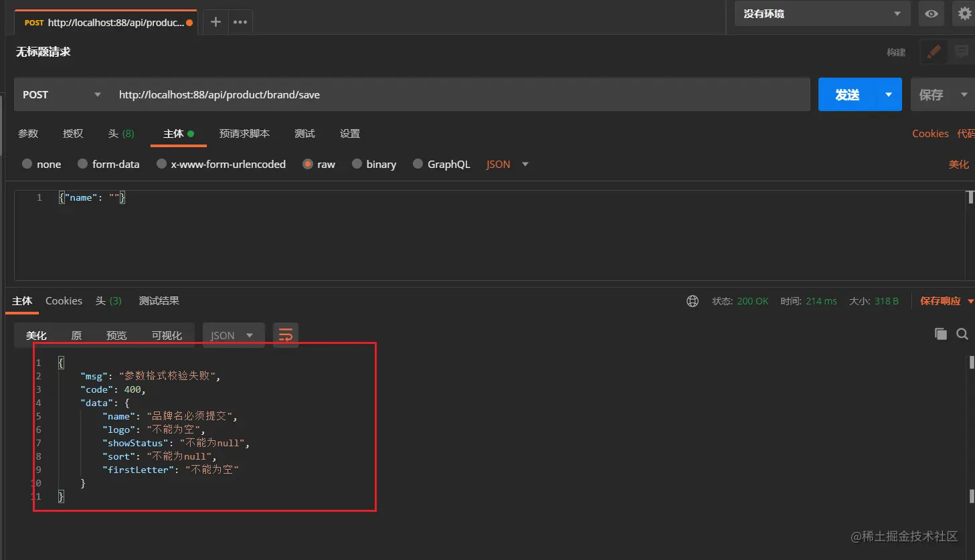The width and height of the screenshot is (975, 560).
Task: Copy response with the copy icon
Action: click(941, 334)
